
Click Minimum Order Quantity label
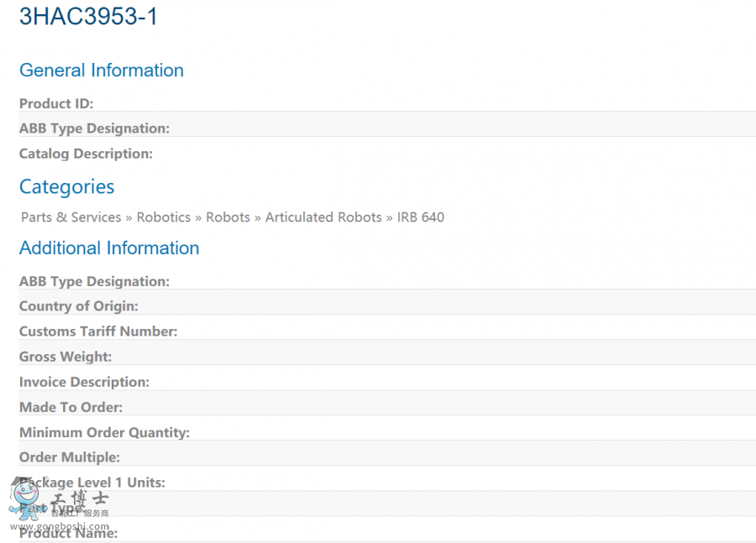105,433
